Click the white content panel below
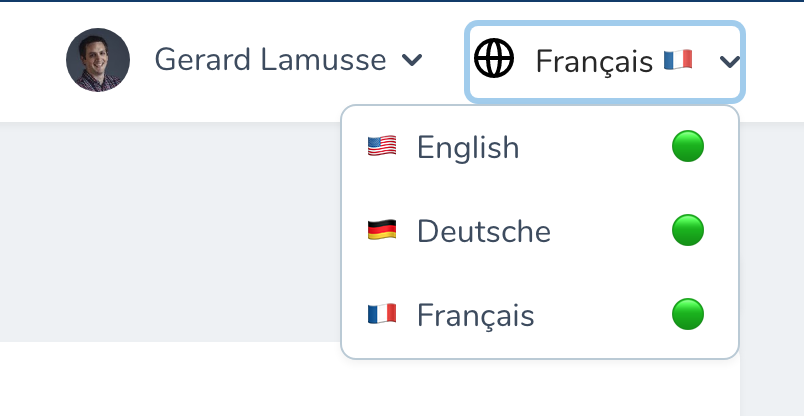 (x=169, y=380)
